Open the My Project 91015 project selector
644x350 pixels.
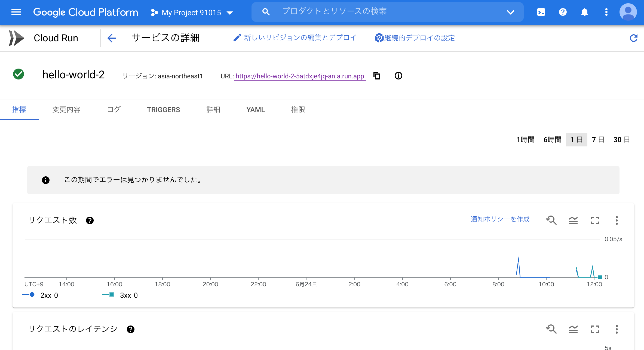point(191,12)
